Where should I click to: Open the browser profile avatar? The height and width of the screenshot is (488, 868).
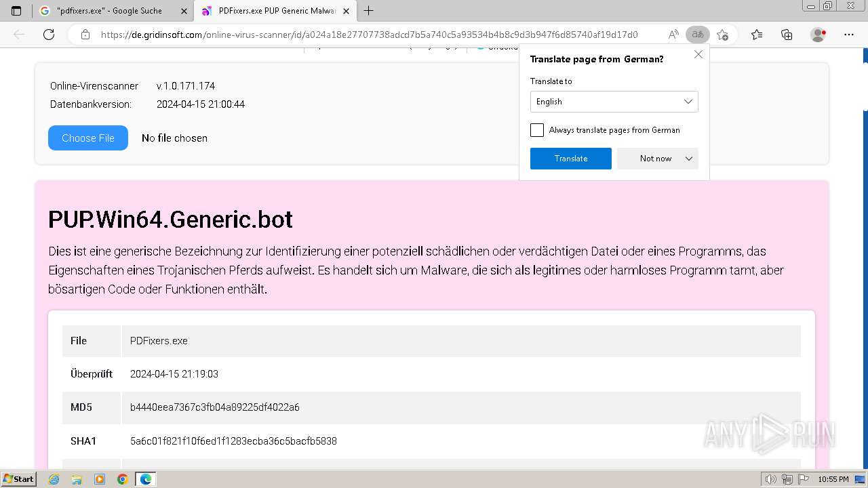pos(818,35)
